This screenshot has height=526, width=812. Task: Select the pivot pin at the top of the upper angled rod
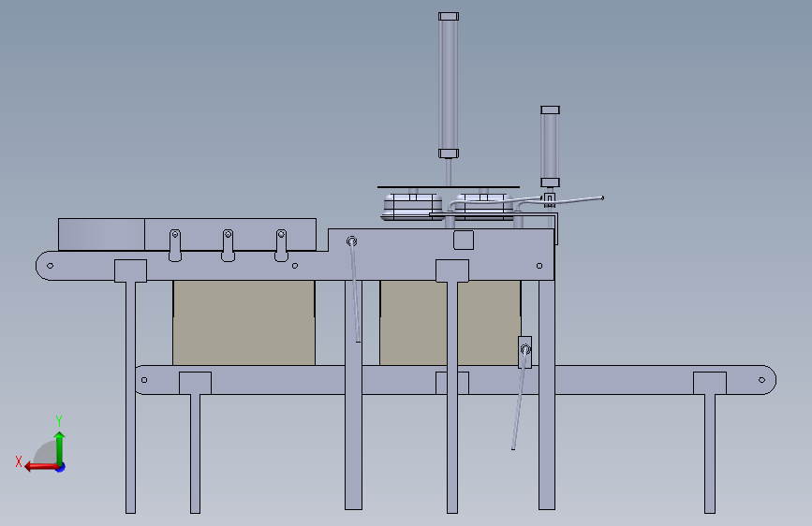click(351, 241)
